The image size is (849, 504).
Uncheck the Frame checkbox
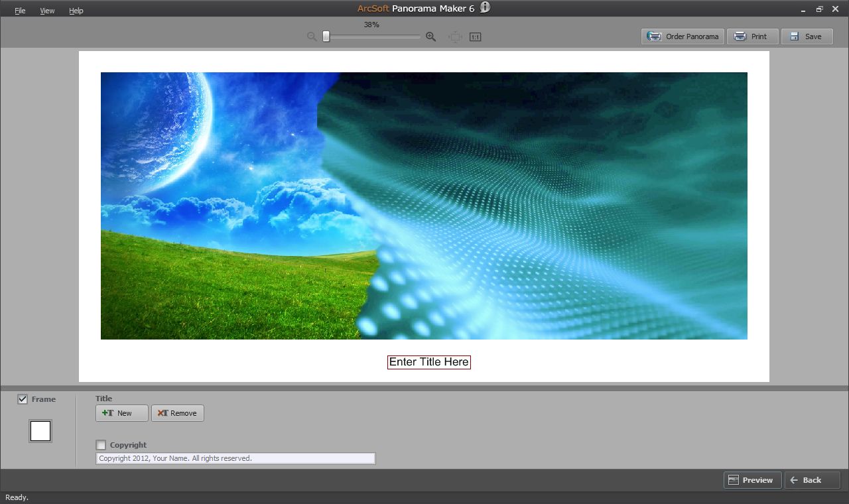23,399
